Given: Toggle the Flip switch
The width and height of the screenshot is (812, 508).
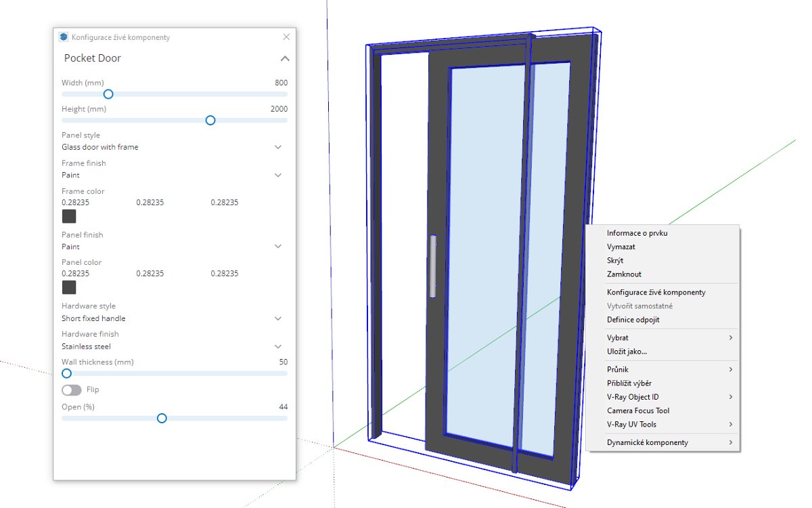Looking at the screenshot, I should coord(71,390).
